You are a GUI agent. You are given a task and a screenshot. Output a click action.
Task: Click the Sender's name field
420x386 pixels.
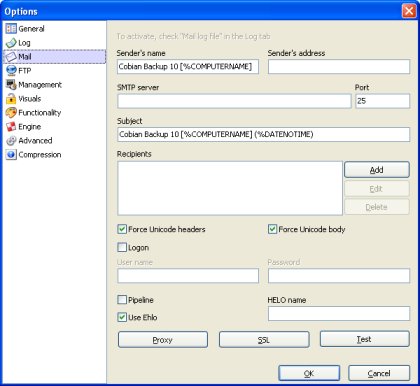(188, 67)
